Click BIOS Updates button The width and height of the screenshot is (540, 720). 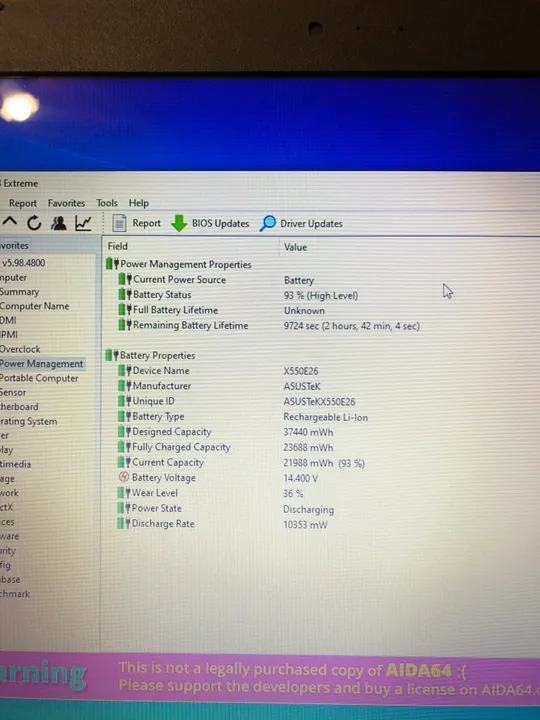(210, 223)
